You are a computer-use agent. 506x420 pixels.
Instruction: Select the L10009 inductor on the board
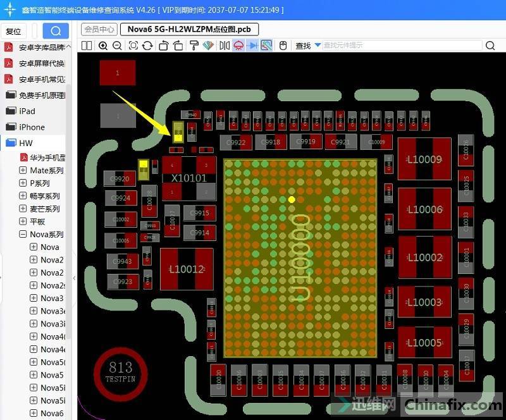click(424, 159)
